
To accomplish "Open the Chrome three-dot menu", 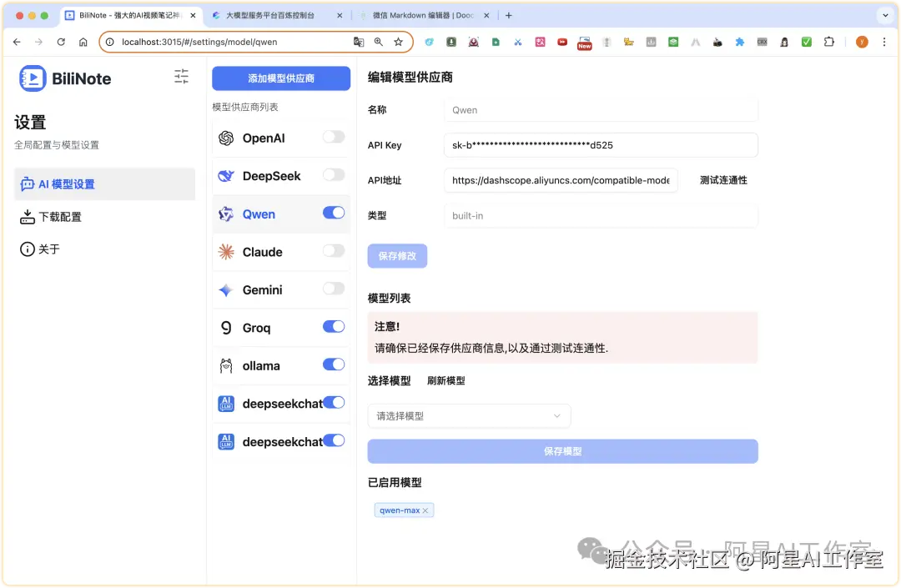I will [x=883, y=42].
